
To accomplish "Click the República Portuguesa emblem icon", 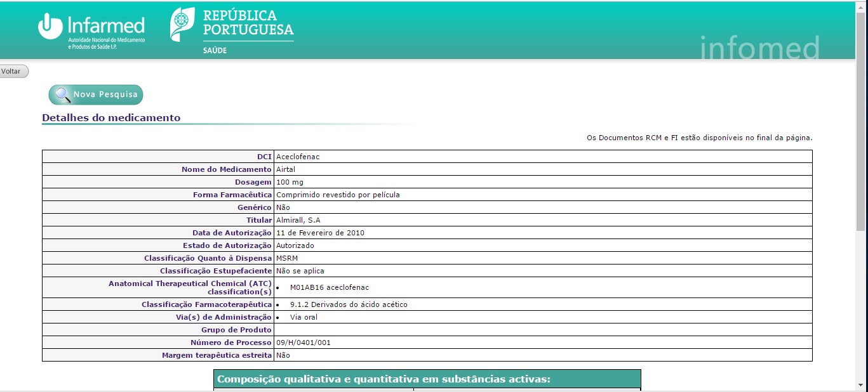I will click(182, 25).
